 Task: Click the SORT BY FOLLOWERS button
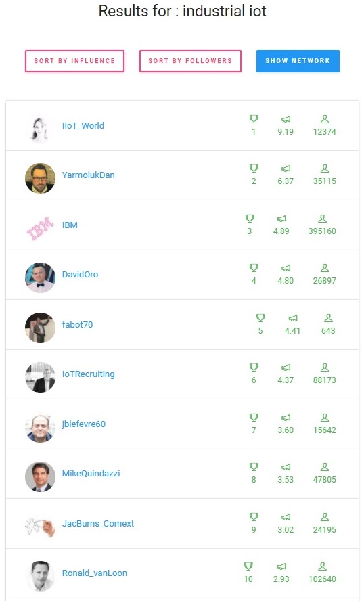click(x=190, y=61)
